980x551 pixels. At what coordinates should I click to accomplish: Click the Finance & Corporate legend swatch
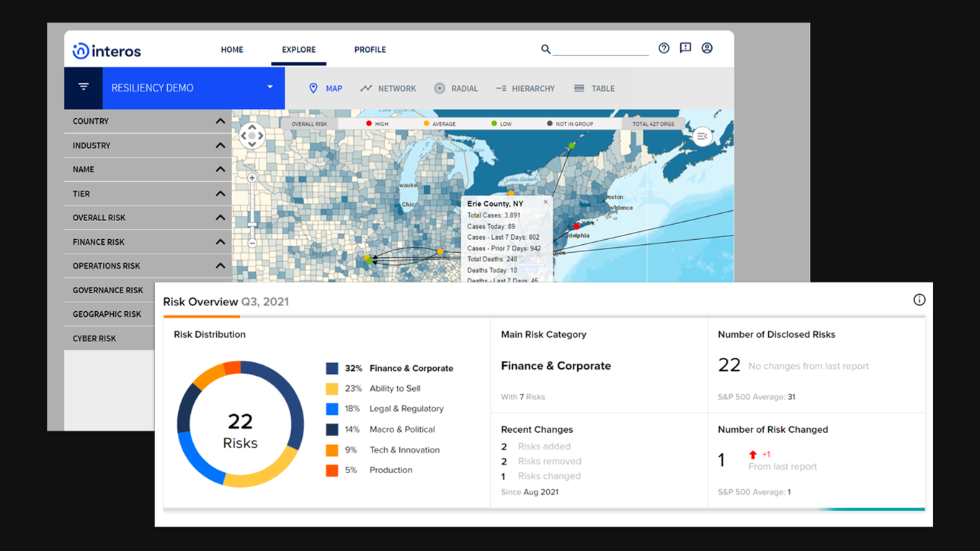click(x=331, y=368)
